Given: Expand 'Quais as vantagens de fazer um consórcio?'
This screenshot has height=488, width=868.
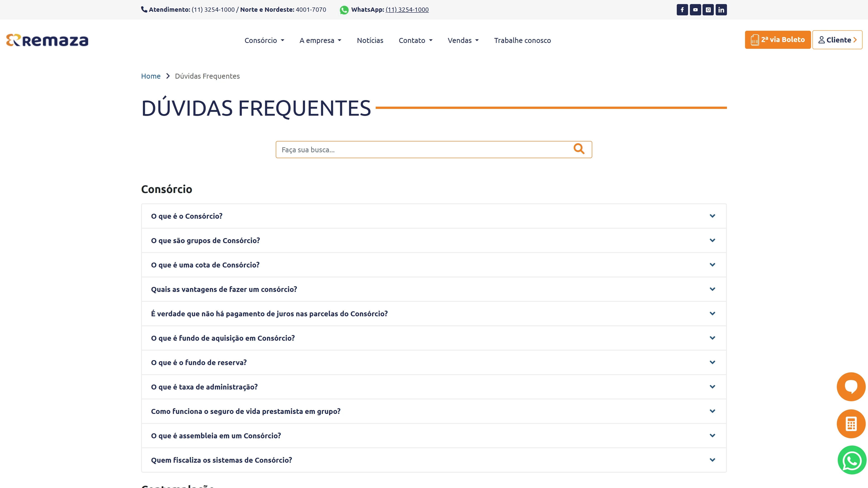Looking at the screenshot, I should tap(434, 289).
